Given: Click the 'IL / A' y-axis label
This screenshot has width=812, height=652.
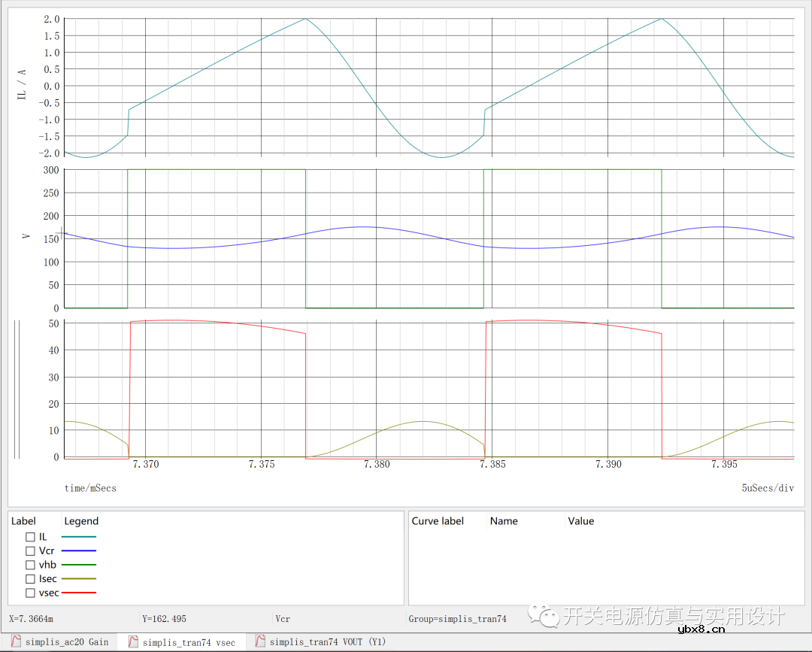Looking at the screenshot, I should [x=22, y=84].
